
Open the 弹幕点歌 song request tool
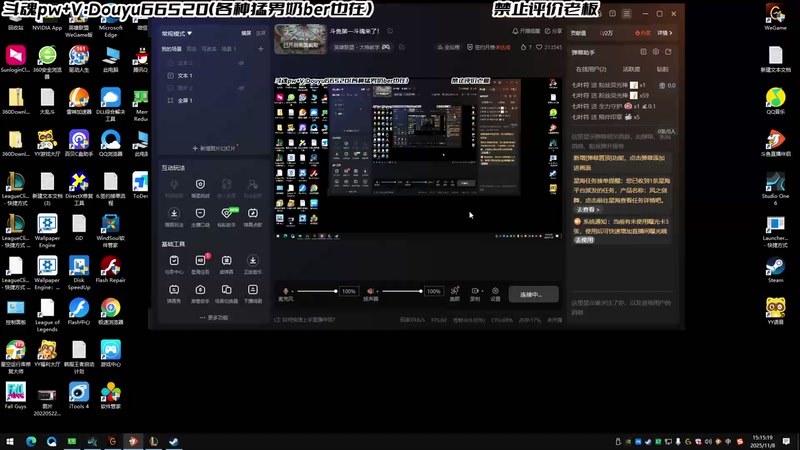coord(253,217)
